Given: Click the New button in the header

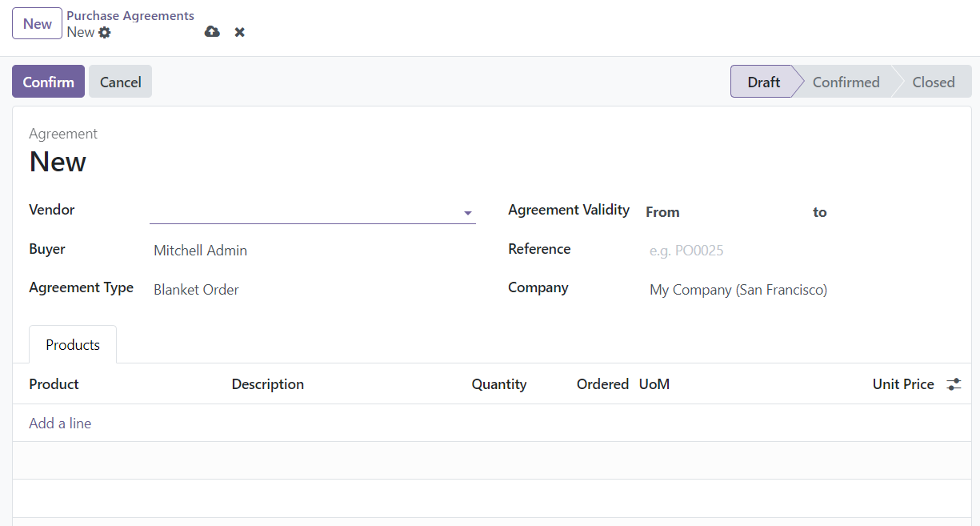Looking at the screenshot, I should coord(38,24).
